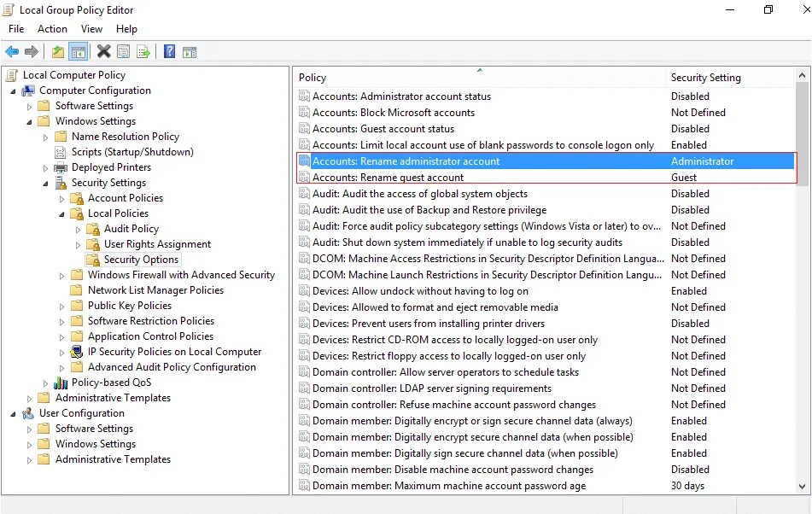Open the View menu

91,29
